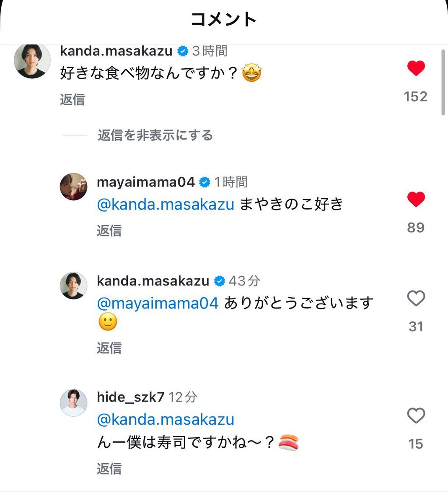Open the @kanda.masakazu mention in hide_szk7's reply
The image size is (448, 503).
166,420
